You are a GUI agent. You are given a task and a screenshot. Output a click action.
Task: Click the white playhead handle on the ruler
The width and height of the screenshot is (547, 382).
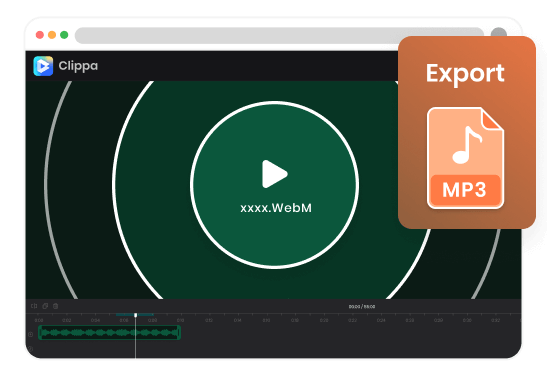pos(136,315)
